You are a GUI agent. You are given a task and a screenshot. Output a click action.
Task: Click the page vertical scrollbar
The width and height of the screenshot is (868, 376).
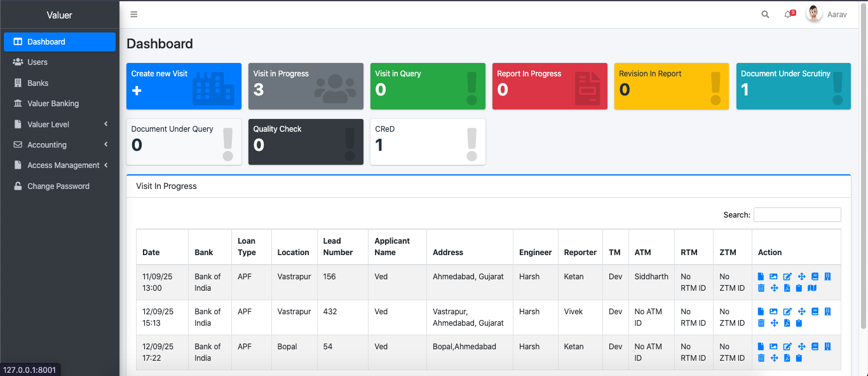pyautogui.click(x=863, y=178)
